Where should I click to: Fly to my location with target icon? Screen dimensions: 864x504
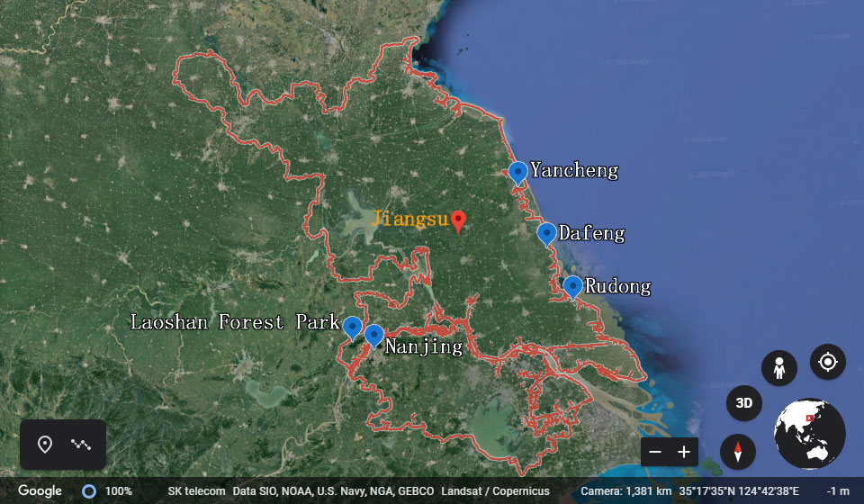pyautogui.click(x=828, y=362)
